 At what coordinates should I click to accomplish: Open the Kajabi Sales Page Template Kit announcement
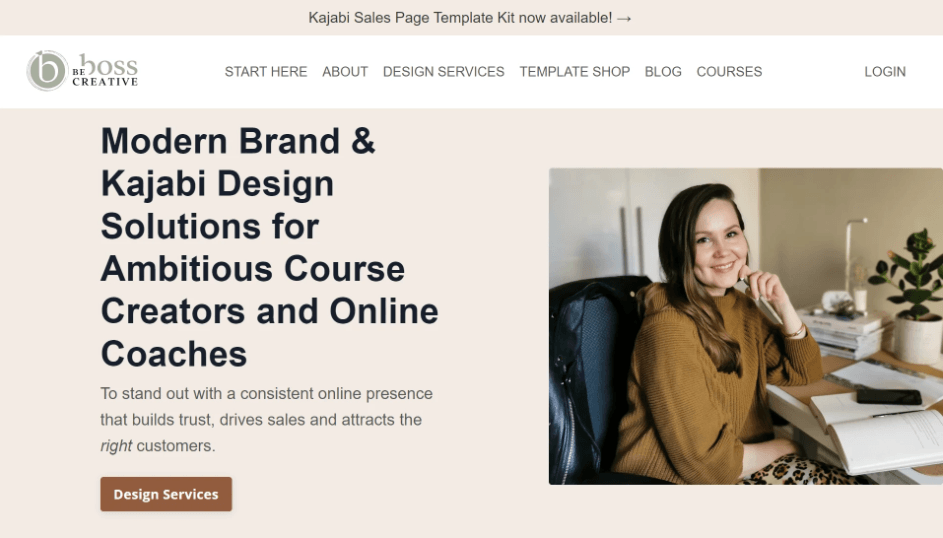(x=470, y=18)
